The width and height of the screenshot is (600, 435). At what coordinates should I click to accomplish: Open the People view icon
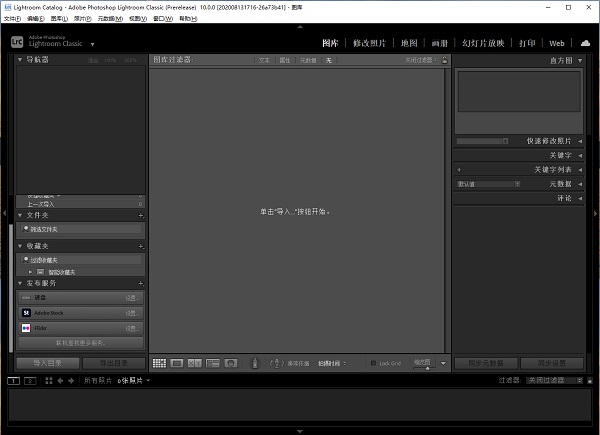tap(231, 363)
